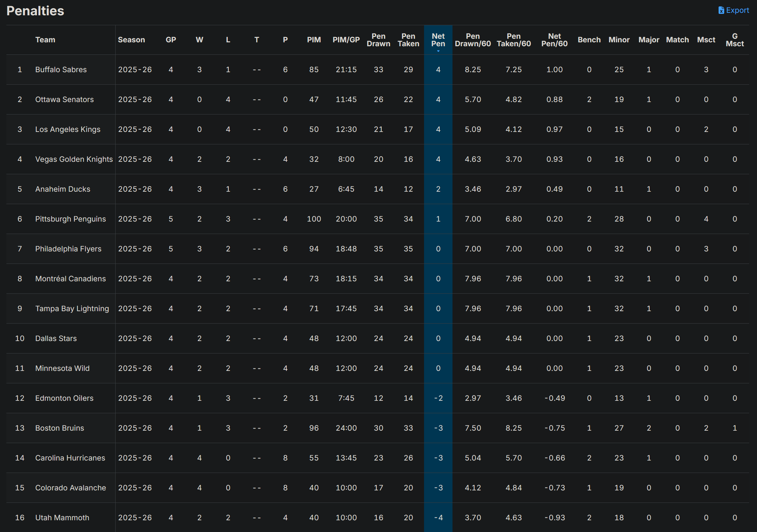Sort table by Team column header

point(45,40)
